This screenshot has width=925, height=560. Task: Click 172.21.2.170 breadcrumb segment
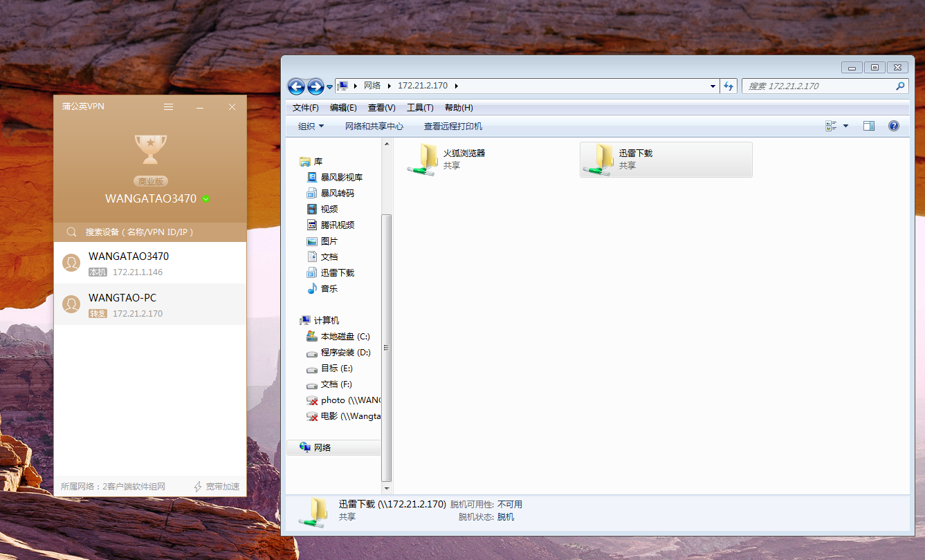click(x=423, y=86)
